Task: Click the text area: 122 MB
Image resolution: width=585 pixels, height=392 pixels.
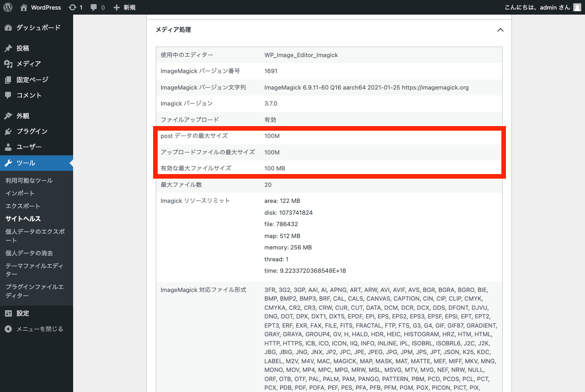Action: tap(282, 201)
